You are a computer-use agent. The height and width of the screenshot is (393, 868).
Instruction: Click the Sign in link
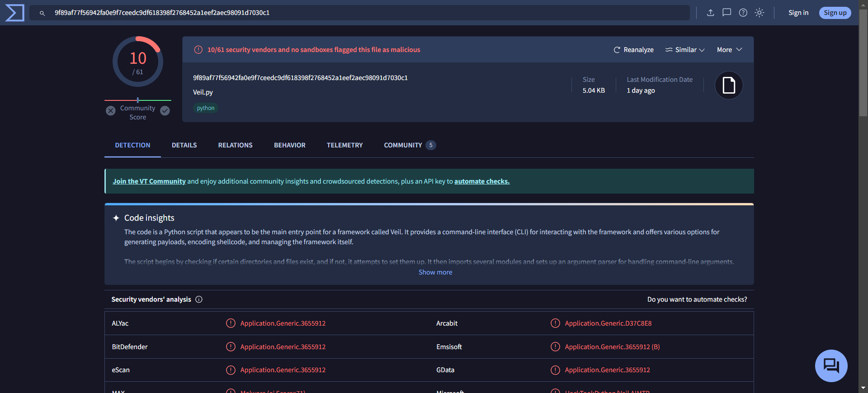[798, 13]
